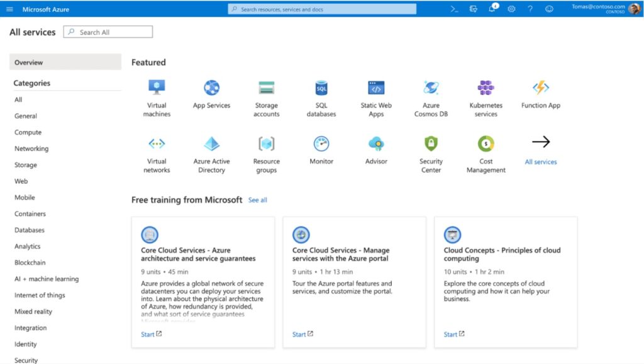
Task: Open Storage accounts service
Action: click(266, 98)
